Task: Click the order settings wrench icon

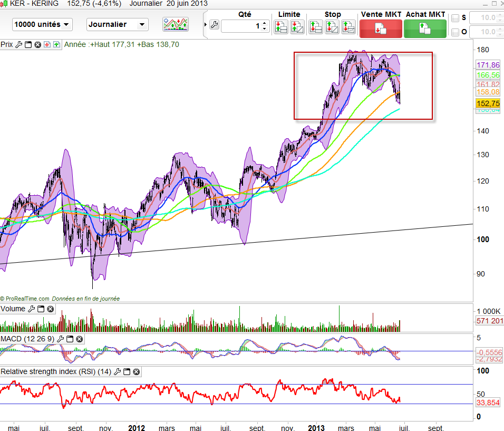Action: pos(214,25)
